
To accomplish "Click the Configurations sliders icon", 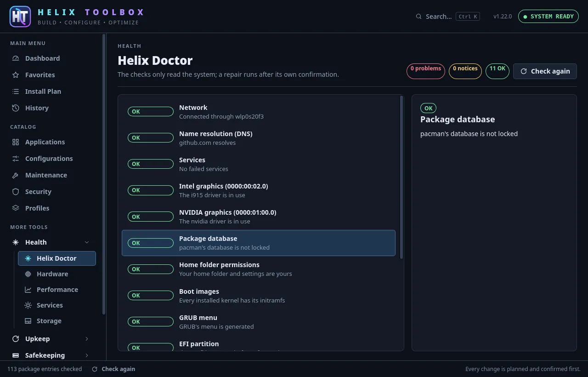I will (16, 159).
